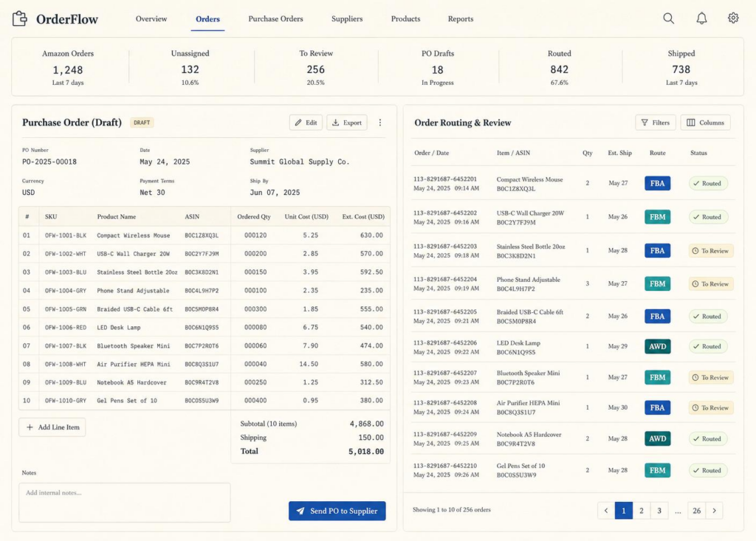Image resolution: width=756 pixels, height=541 pixels.
Task: Open the notifications bell
Action: [x=701, y=18]
